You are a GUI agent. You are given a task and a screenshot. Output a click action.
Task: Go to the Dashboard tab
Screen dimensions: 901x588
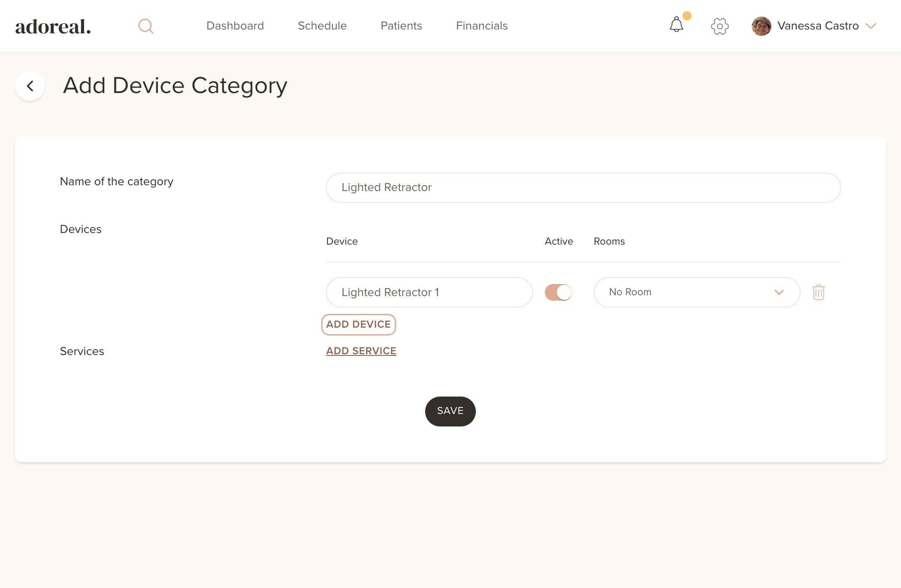(x=235, y=26)
